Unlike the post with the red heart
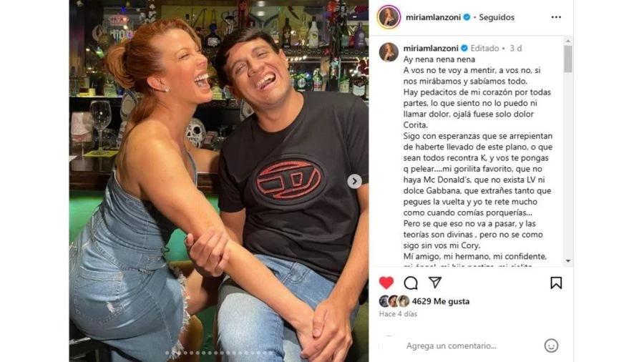 [x=386, y=283]
